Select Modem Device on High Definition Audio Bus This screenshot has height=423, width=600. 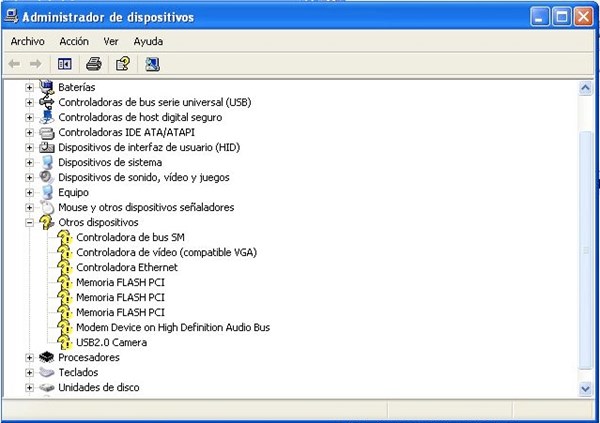[173, 327]
